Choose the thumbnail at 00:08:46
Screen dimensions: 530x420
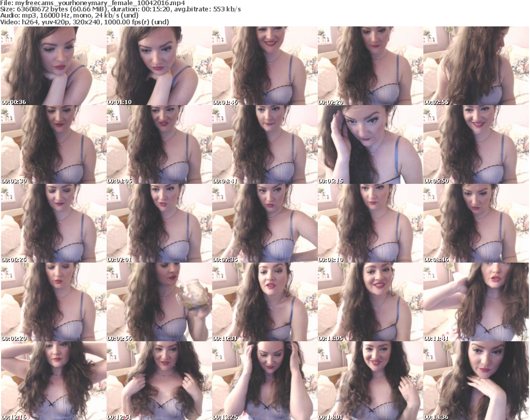click(476, 223)
